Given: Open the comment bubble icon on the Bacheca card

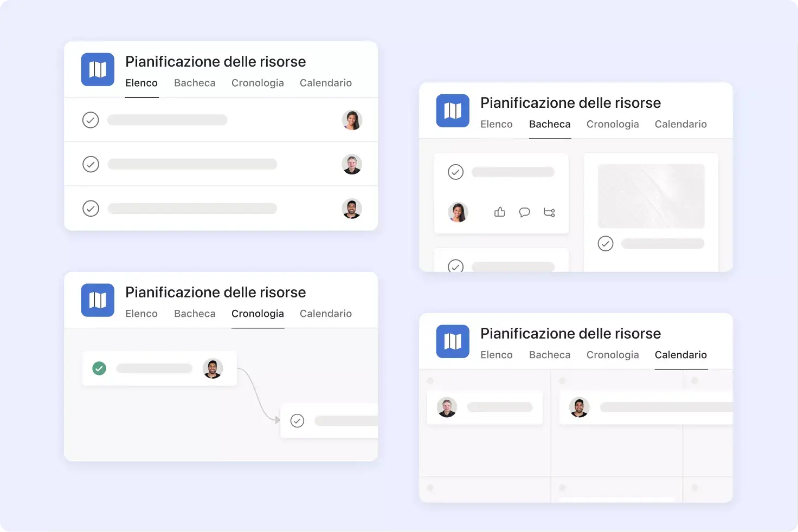Looking at the screenshot, I should [524, 212].
